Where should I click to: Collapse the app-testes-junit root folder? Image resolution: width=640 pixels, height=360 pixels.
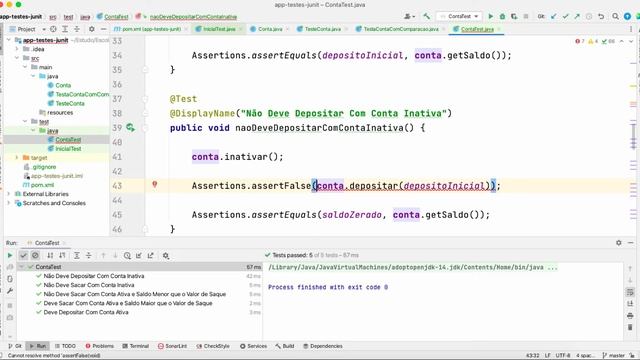(9, 40)
